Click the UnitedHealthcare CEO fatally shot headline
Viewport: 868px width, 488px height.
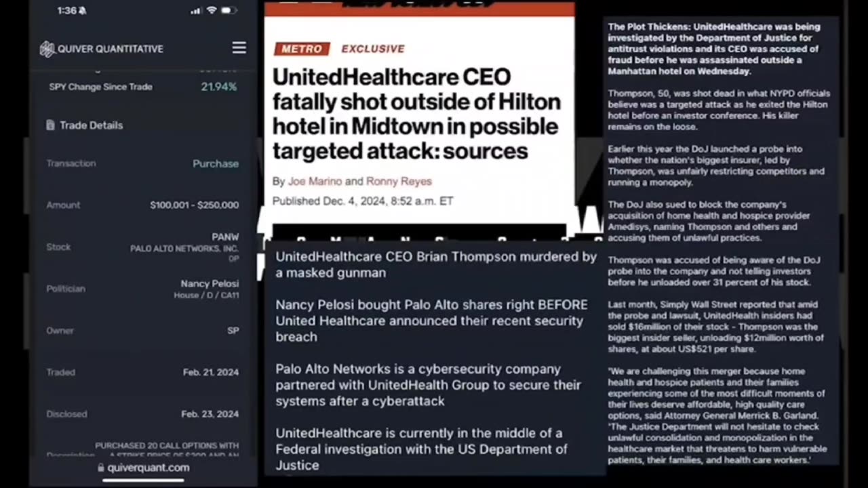416,114
